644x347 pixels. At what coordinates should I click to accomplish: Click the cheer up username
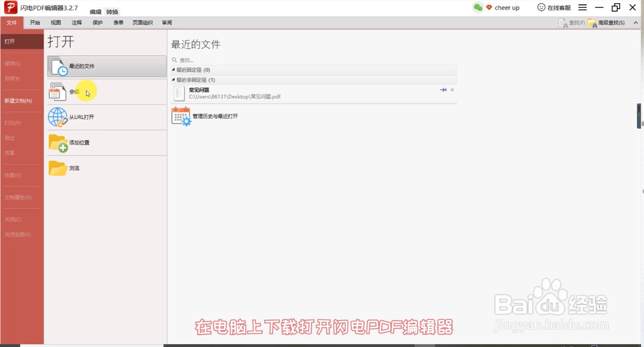tap(507, 8)
